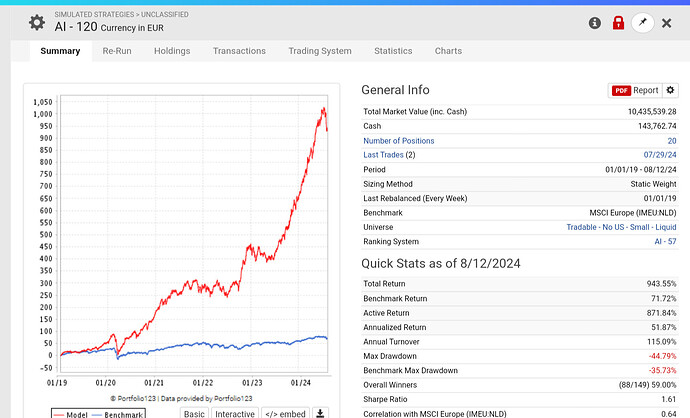Click the Sizing Method Static Weight value
Viewport: 690px width, 418px height.
(x=653, y=184)
